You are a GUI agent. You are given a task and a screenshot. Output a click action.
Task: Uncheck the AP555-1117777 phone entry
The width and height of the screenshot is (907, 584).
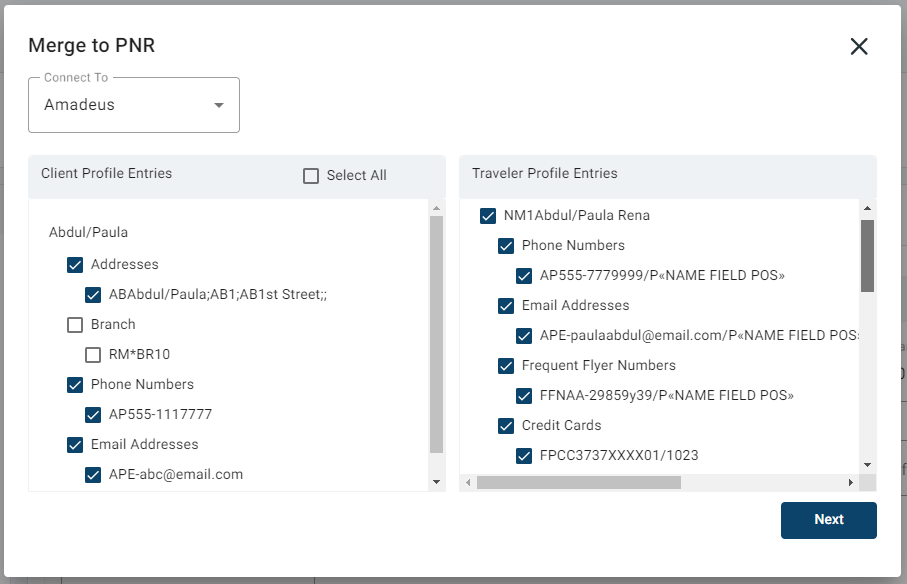coord(93,414)
